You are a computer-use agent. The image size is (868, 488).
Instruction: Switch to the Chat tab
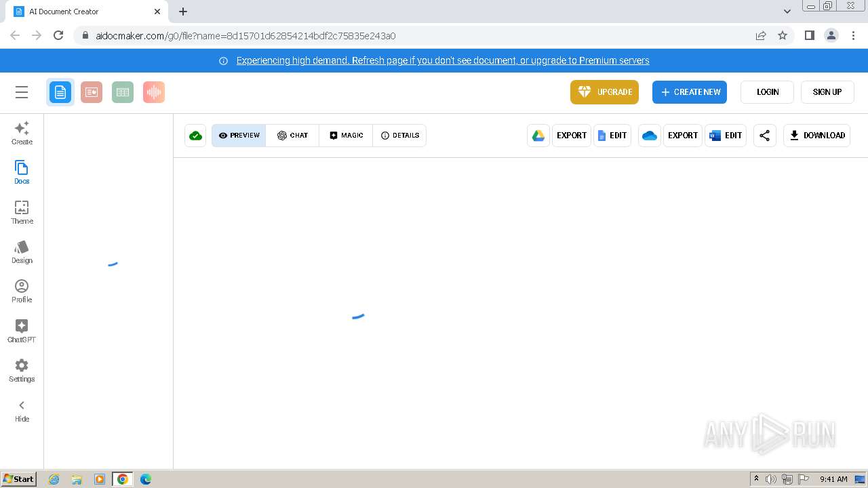pos(292,136)
